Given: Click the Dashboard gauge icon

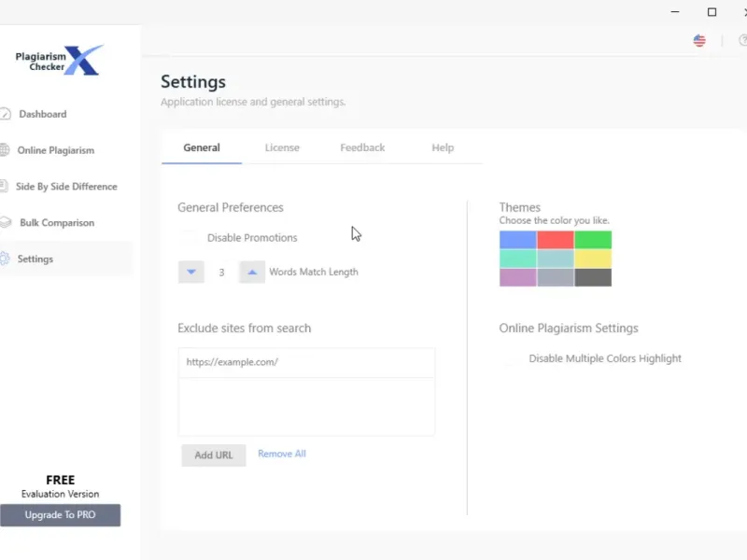Looking at the screenshot, I should (6, 114).
